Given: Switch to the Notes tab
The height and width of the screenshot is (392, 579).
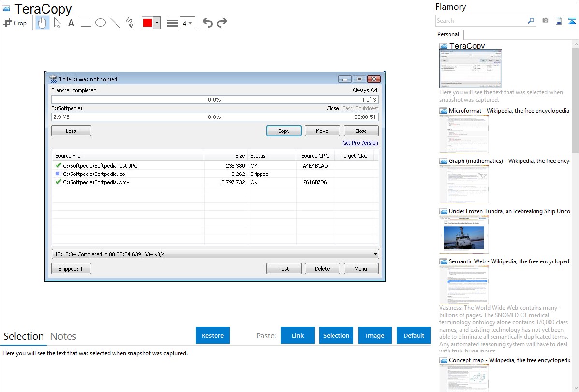Looking at the screenshot, I should [x=63, y=336].
